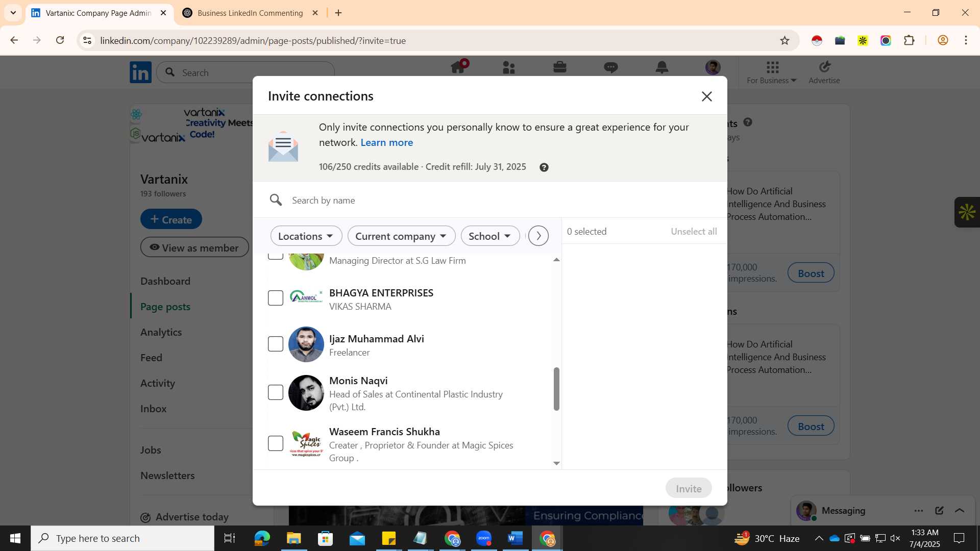Open the browser Extensions puzzle icon
980x551 pixels.
pyautogui.click(x=909, y=40)
